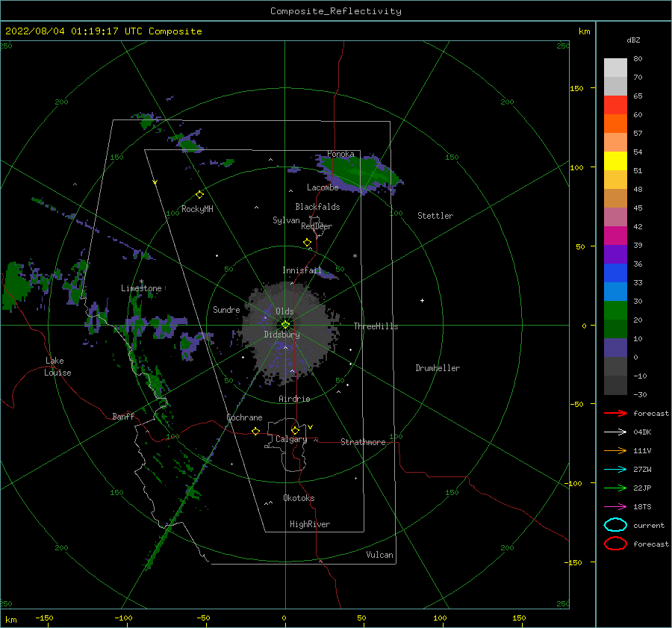Viewport: 672px width, 628px height.
Task: Click the RockyMH label
Action: [x=197, y=209]
